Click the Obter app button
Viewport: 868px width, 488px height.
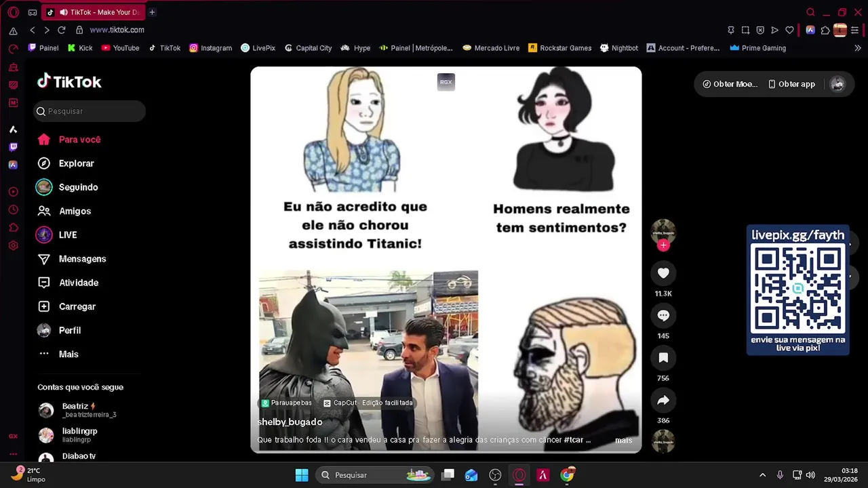tap(791, 84)
